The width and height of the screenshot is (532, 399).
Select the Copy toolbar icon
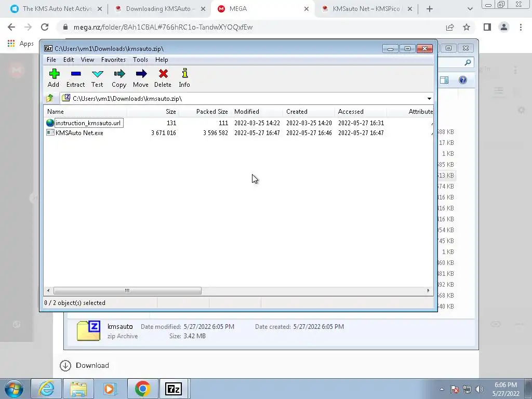pos(119,78)
